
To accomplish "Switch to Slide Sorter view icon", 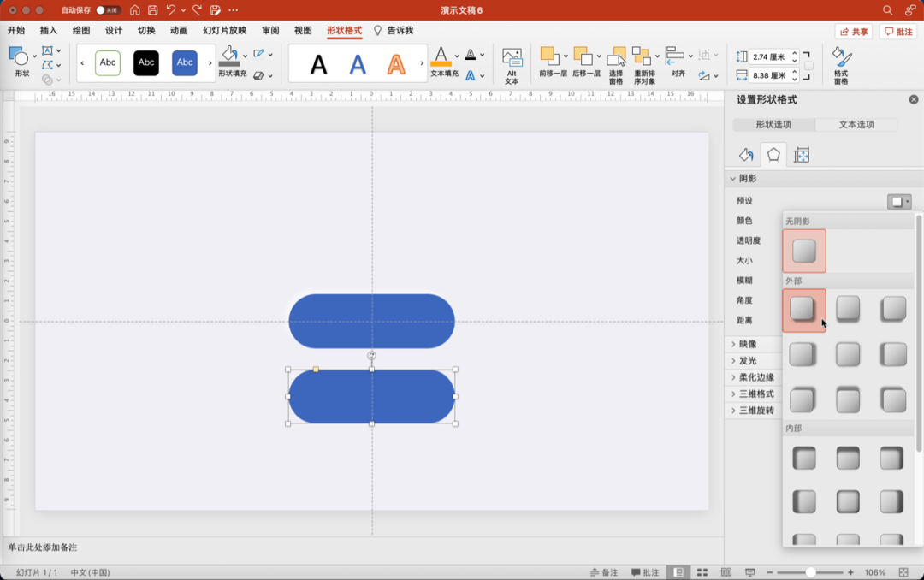I will pyautogui.click(x=702, y=572).
